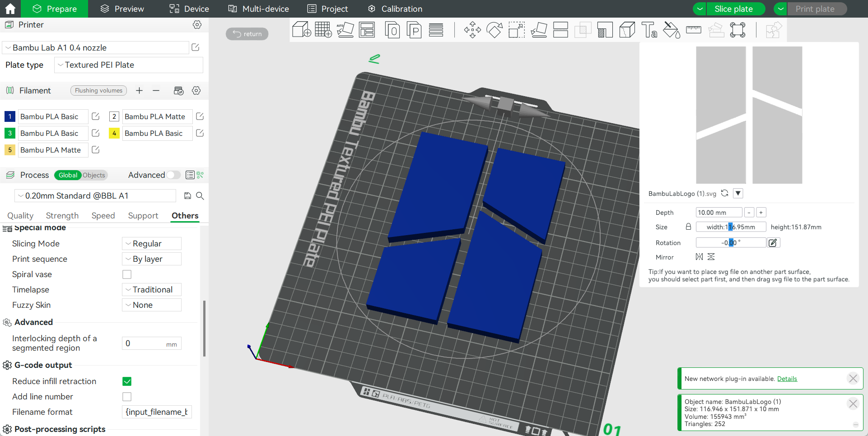The height and width of the screenshot is (436, 868).
Task: Enable the Spiral vase checkbox
Action: click(x=127, y=274)
